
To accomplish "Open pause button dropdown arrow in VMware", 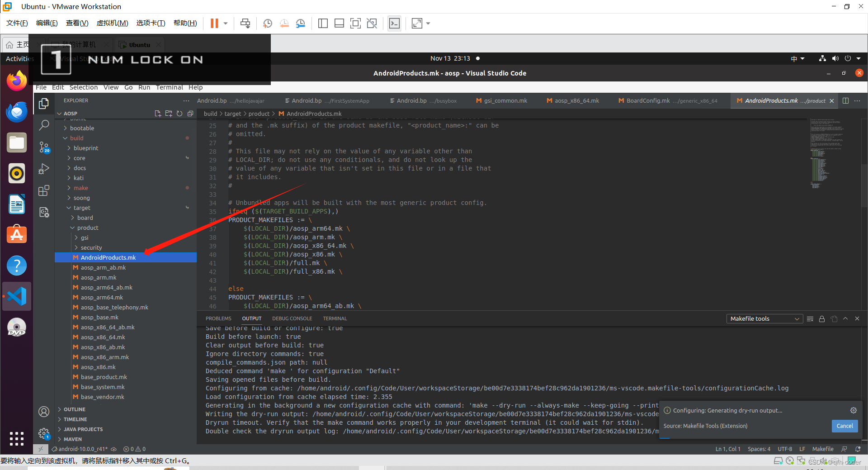I will 225,24.
